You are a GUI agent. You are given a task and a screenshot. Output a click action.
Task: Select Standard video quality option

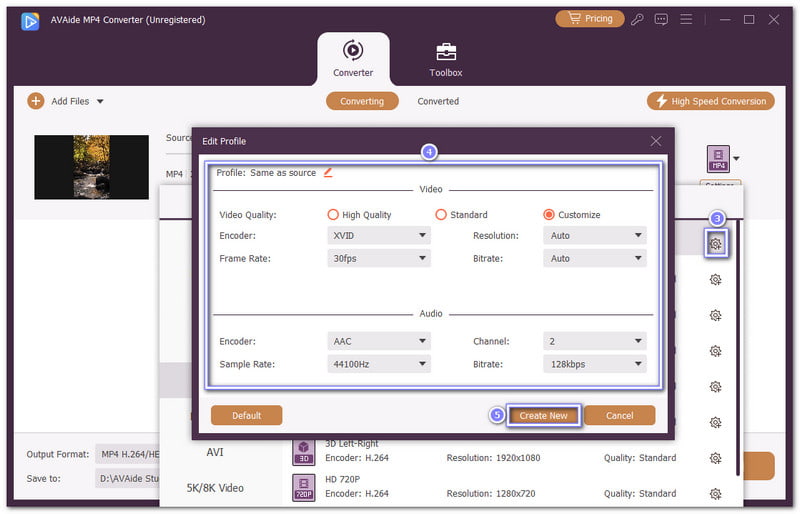441,215
